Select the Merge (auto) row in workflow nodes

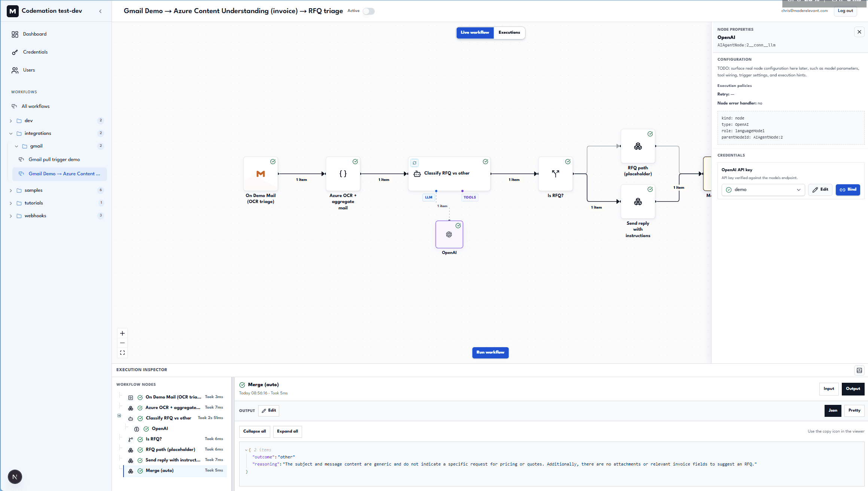click(x=159, y=470)
